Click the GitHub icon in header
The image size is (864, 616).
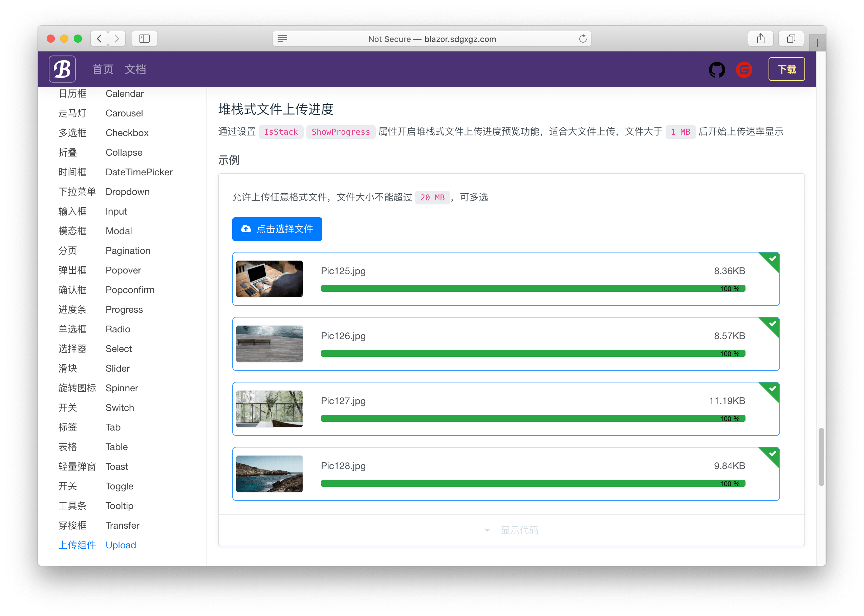coord(716,70)
